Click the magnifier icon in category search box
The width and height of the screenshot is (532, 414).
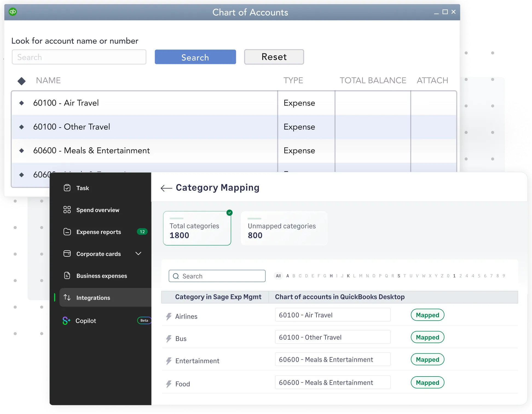pos(176,276)
